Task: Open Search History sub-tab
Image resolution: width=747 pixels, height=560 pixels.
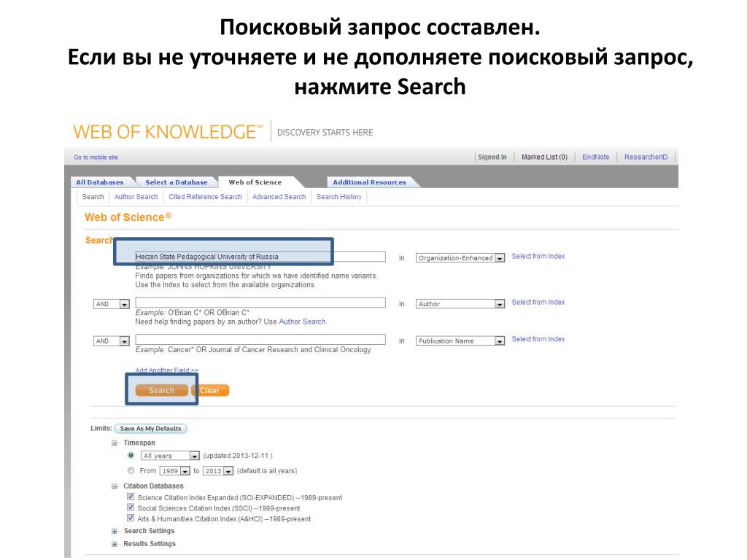Action: coord(338,197)
